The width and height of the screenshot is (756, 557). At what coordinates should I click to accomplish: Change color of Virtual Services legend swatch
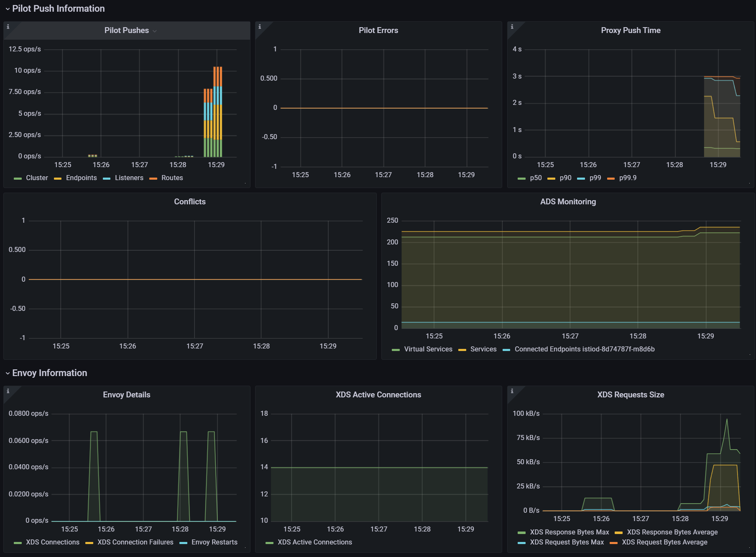point(396,350)
